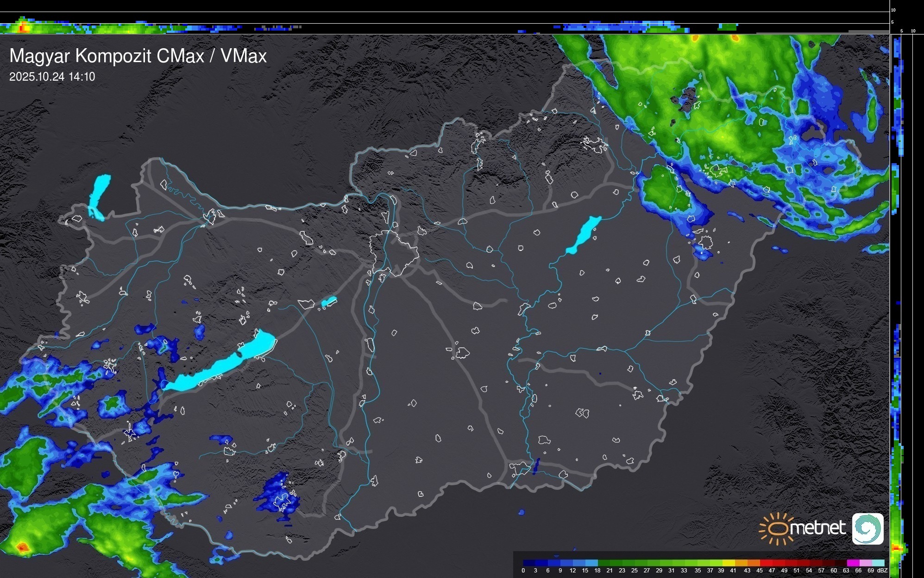Click the dBZ unit label in legend
Viewport: 924px width, 578px height.
pos(882,571)
